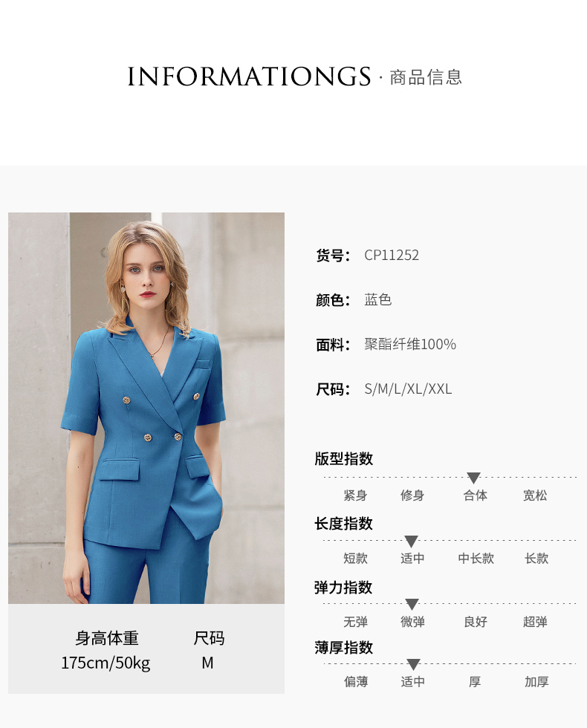Click the 弹力指数 triangle marker above 微弹
587x728 pixels.
click(x=412, y=605)
